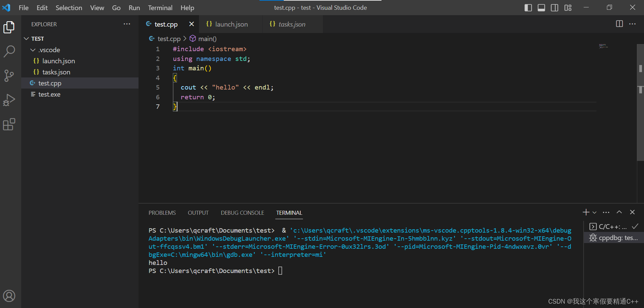The width and height of the screenshot is (644, 308).
Task: Click the 'hello' output in terminal
Action: click(x=158, y=263)
